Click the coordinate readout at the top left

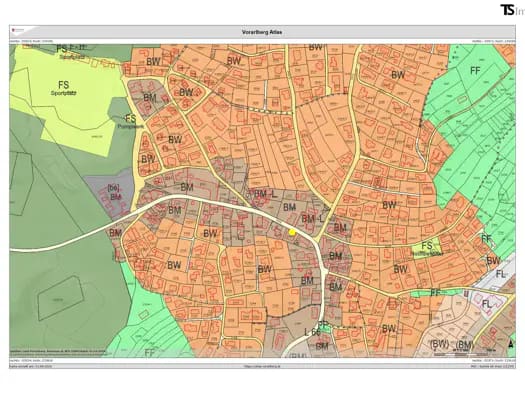[31, 41]
